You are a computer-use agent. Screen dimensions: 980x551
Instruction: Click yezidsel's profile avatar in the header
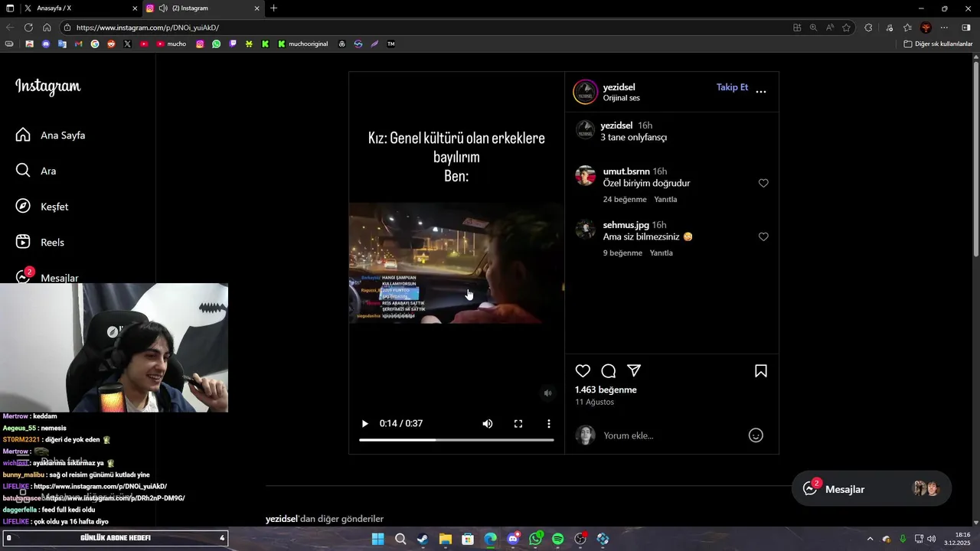coord(586,92)
